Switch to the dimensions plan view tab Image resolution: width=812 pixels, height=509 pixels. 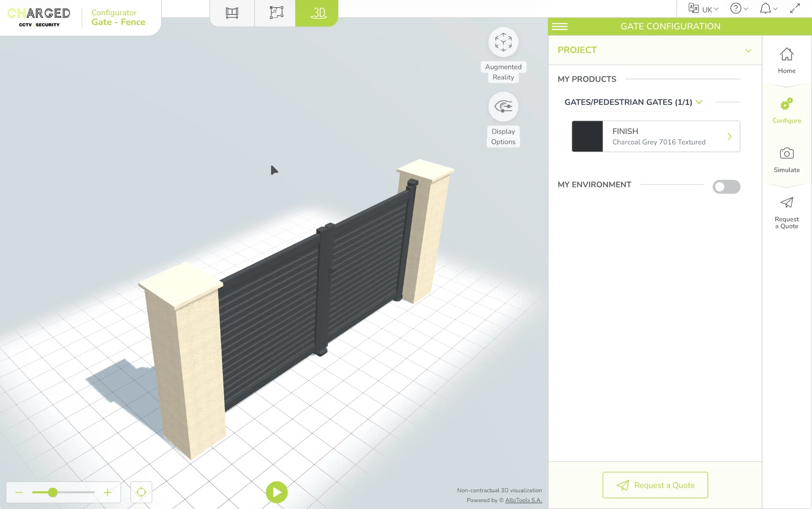tap(276, 13)
